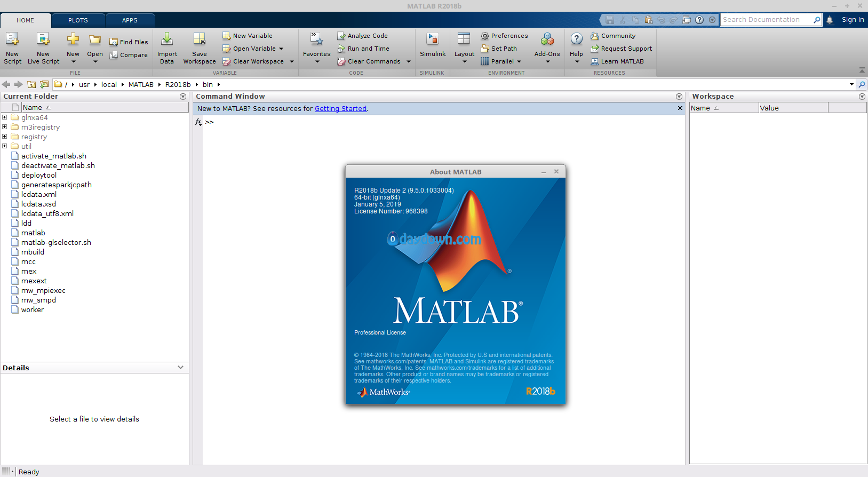Screen dimensions: 868x477
Task: Click Analyze Code
Action: [363, 36]
